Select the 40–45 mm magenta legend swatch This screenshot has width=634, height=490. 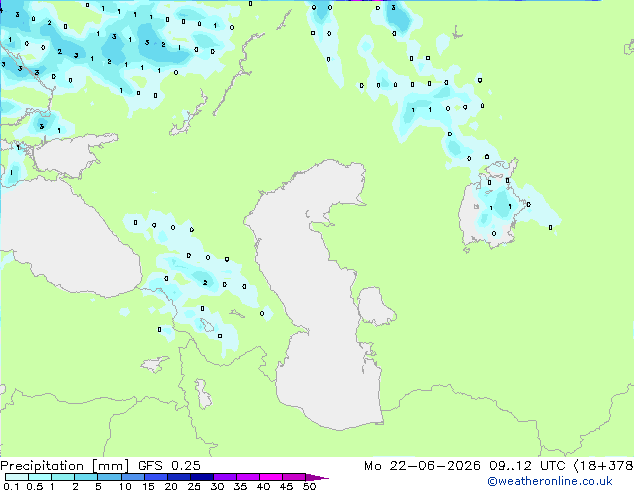[x=271, y=477]
